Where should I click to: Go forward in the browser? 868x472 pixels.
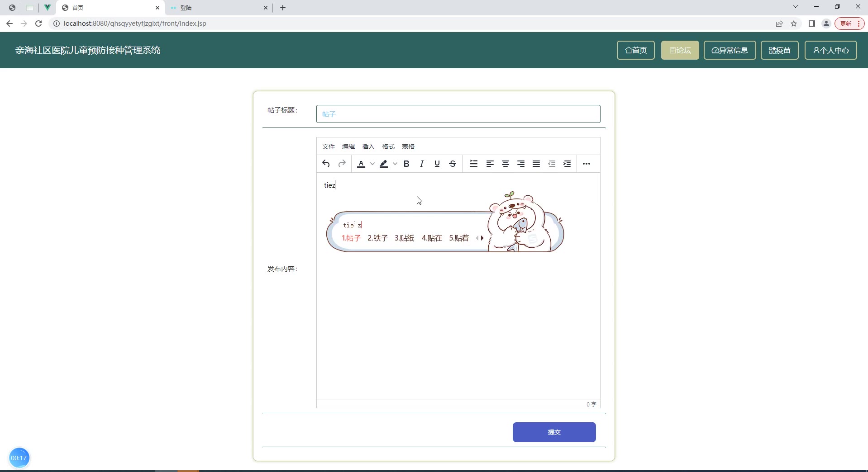coord(24,24)
